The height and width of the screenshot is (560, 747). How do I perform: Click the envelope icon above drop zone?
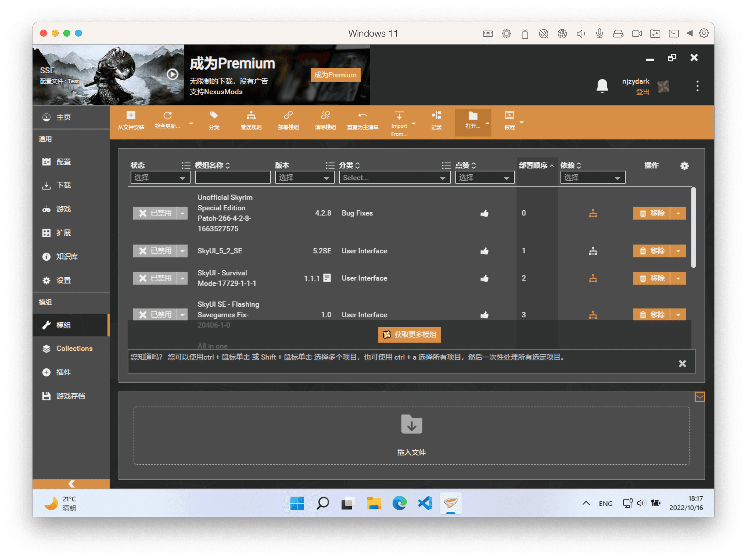(699, 397)
